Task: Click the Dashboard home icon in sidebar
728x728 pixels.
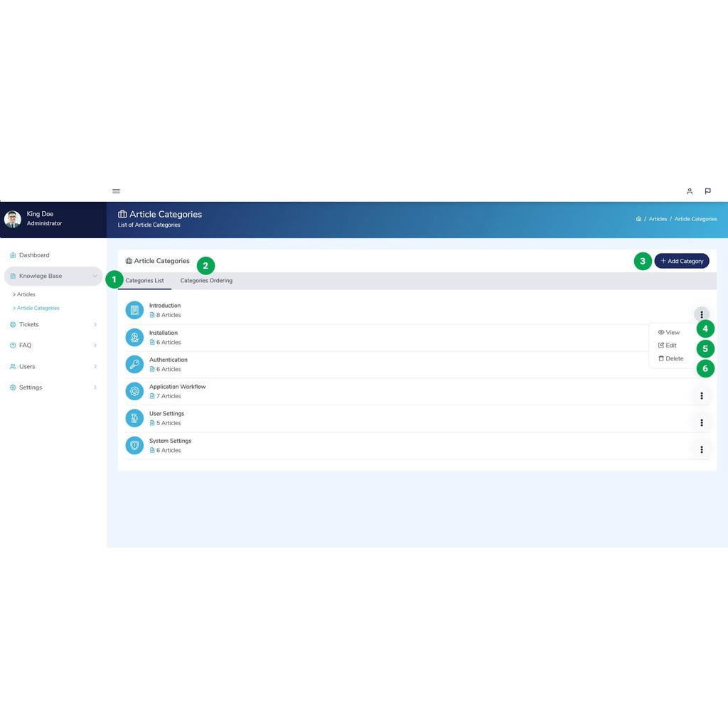Action: (x=13, y=255)
